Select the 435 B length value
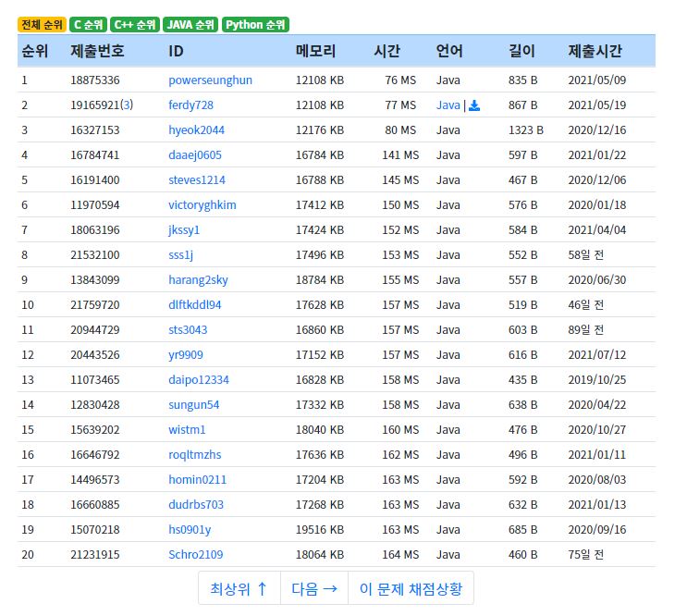 522,380
